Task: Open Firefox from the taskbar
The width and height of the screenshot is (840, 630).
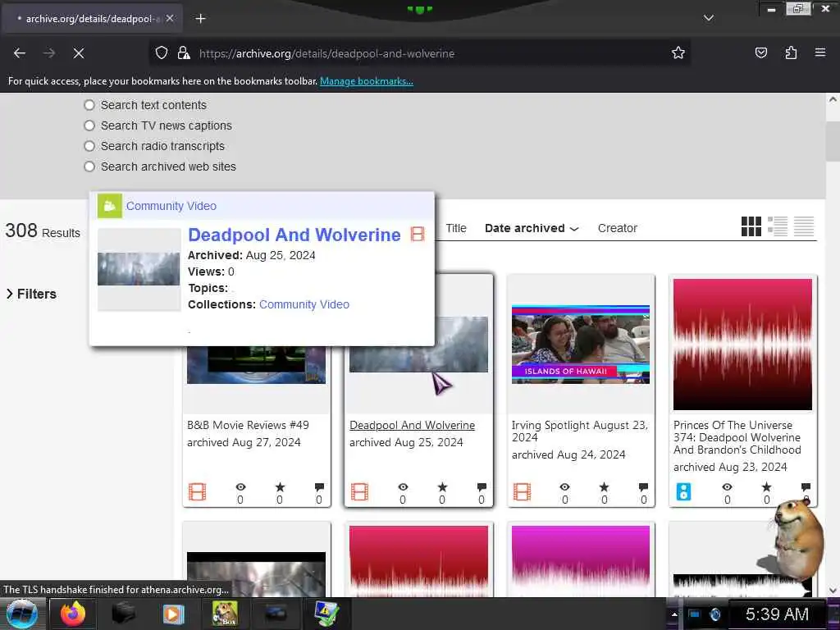Action: 73,614
